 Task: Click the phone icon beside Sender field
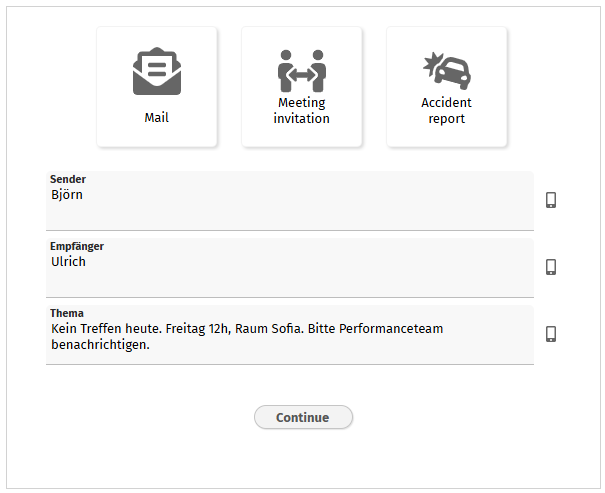click(x=551, y=200)
